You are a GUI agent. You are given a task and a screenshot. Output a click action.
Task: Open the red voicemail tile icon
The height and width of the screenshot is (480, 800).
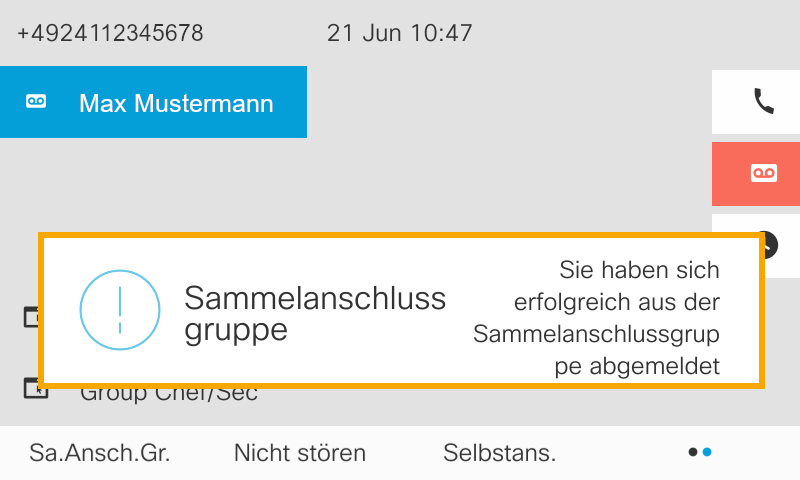[x=764, y=174]
